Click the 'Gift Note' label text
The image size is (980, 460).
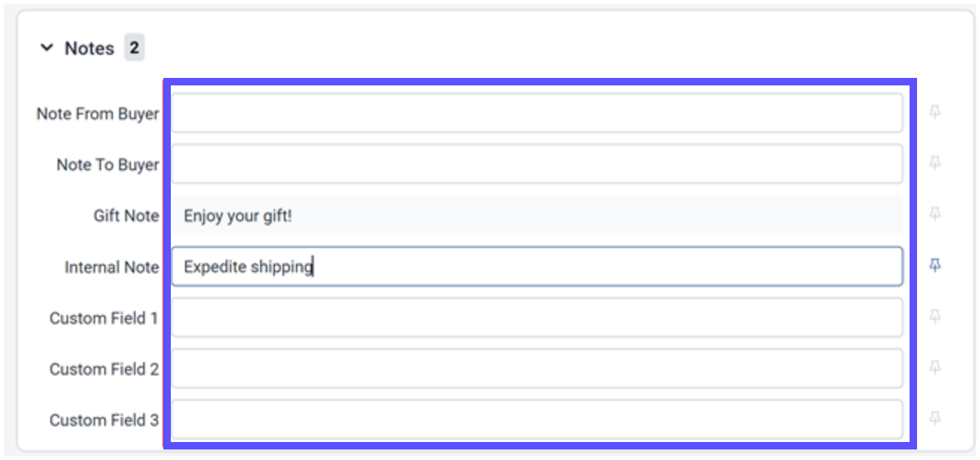click(x=126, y=216)
